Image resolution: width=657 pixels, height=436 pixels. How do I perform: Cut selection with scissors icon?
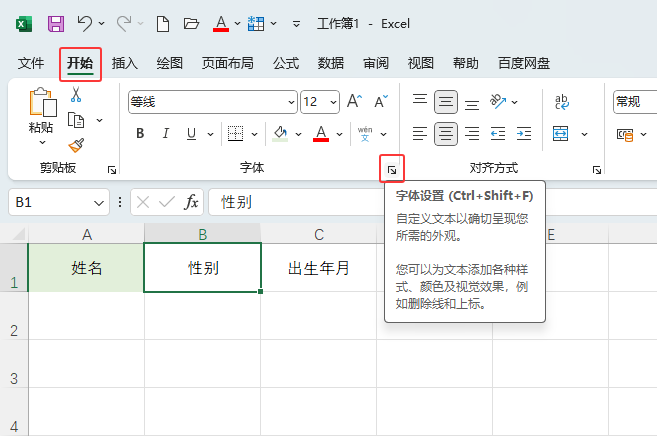coord(76,95)
